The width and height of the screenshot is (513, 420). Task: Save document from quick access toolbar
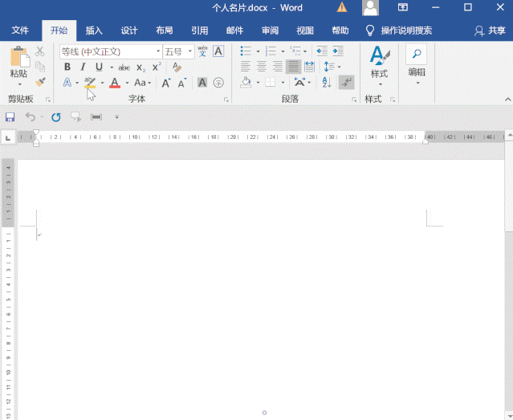[x=10, y=117]
